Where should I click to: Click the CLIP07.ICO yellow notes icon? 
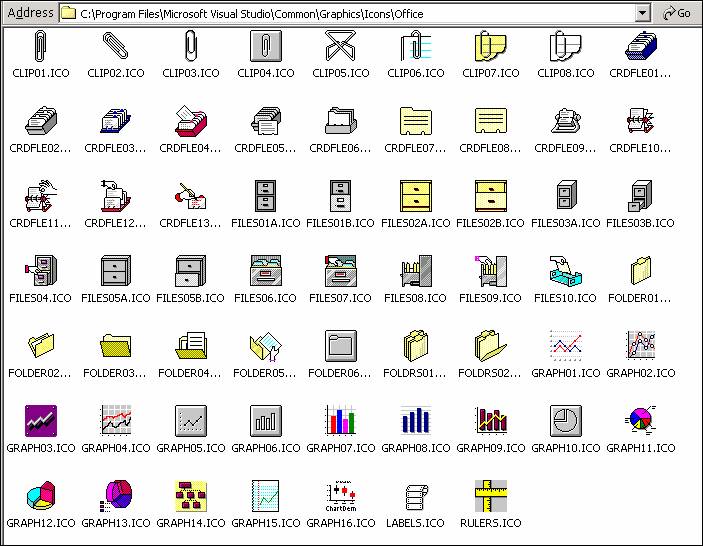coord(490,46)
